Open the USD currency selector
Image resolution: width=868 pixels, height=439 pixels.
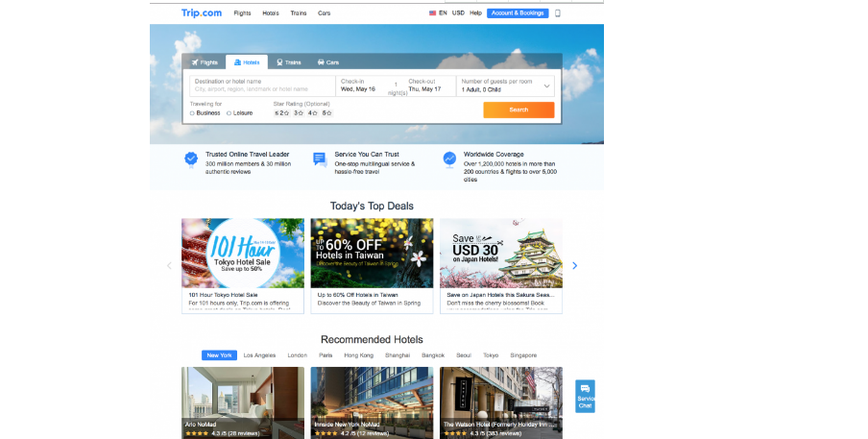click(458, 12)
